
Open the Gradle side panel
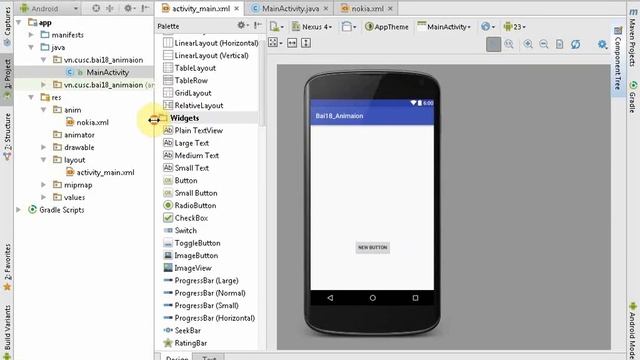[633, 97]
